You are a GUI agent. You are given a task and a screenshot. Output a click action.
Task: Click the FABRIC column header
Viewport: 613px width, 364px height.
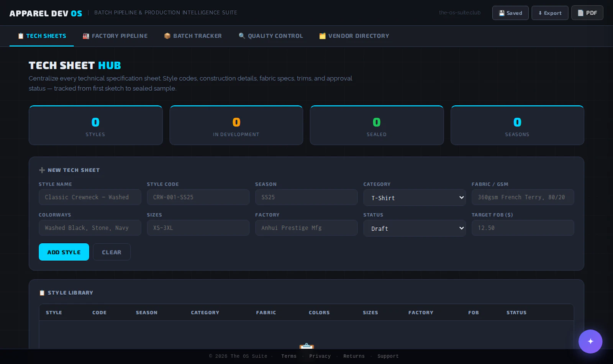point(266,313)
